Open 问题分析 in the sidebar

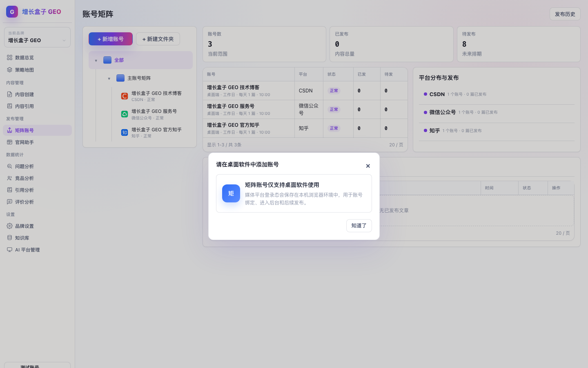click(37, 166)
